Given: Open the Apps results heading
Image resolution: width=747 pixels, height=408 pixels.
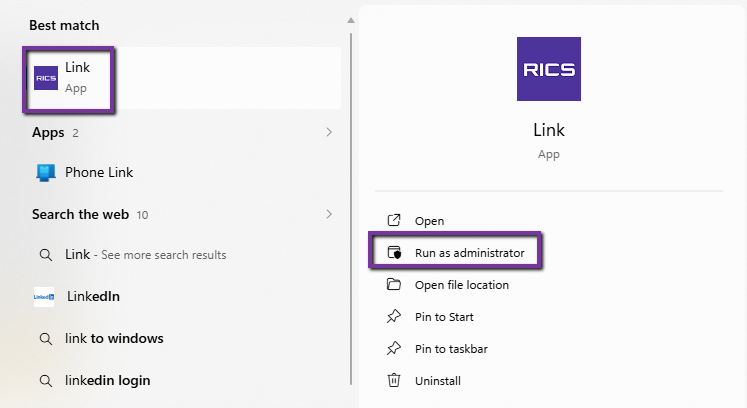Looking at the screenshot, I should pyautogui.click(x=48, y=133).
